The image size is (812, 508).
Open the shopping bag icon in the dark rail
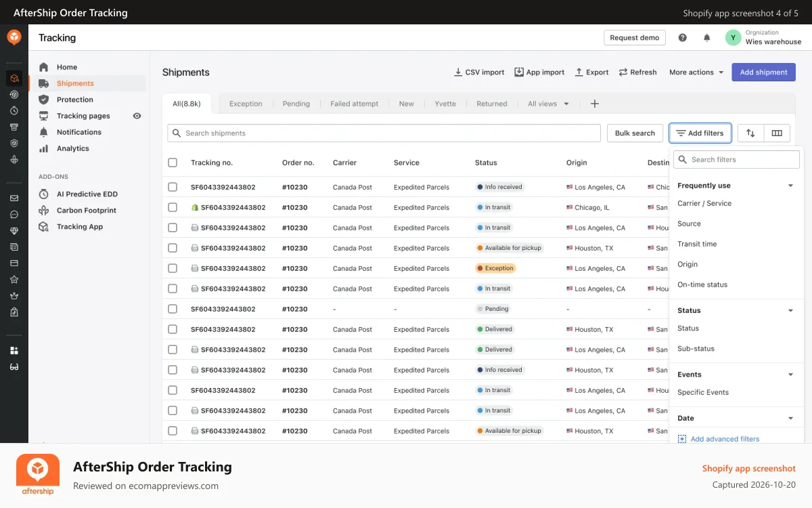[14, 312]
